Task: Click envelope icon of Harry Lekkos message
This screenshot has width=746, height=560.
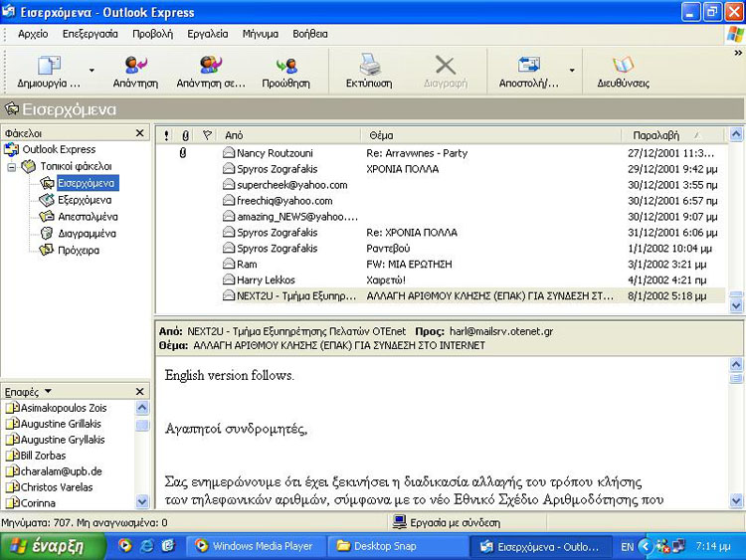Action: 229,280
